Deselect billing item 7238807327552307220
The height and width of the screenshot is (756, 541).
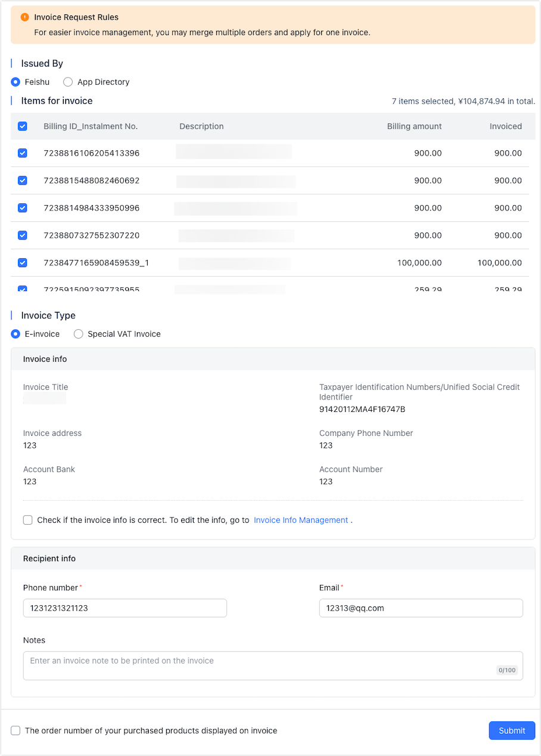(x=22, y=235)
